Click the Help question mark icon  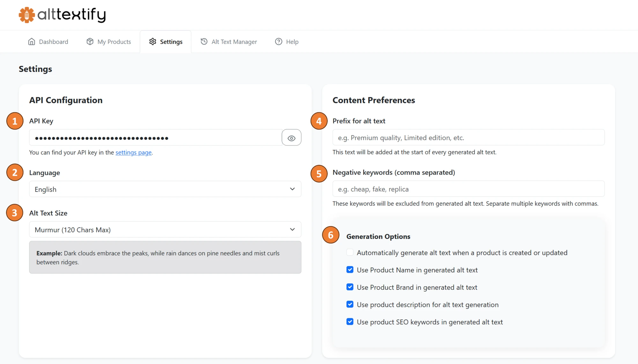tap(278, 41)
